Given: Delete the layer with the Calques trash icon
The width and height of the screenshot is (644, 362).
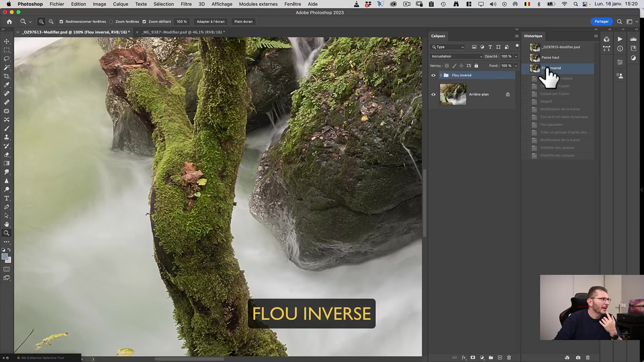Looking at the screenshot, I should 509,357.
